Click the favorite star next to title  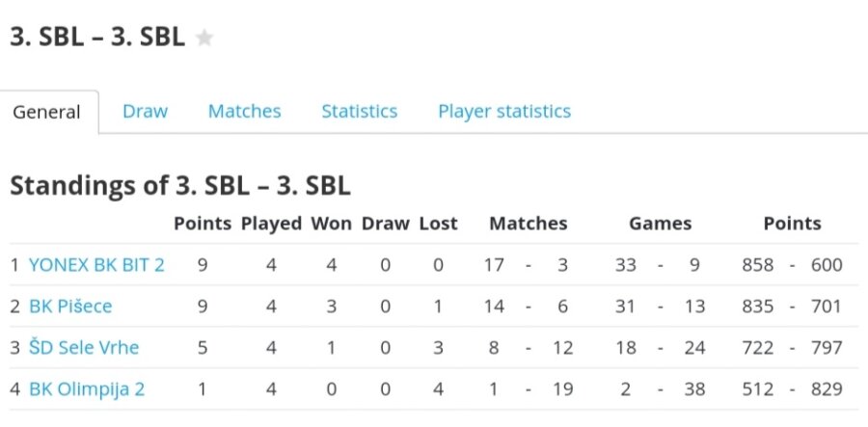204,38
